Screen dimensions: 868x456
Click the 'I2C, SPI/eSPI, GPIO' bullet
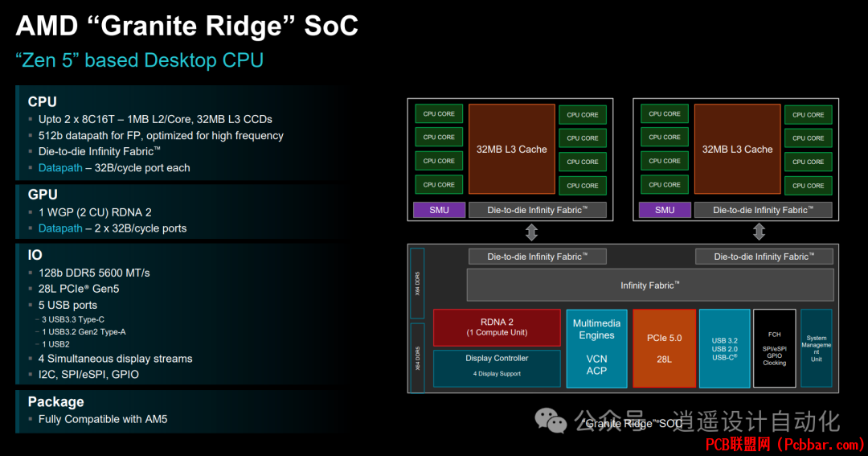click(x=88, y=375)
